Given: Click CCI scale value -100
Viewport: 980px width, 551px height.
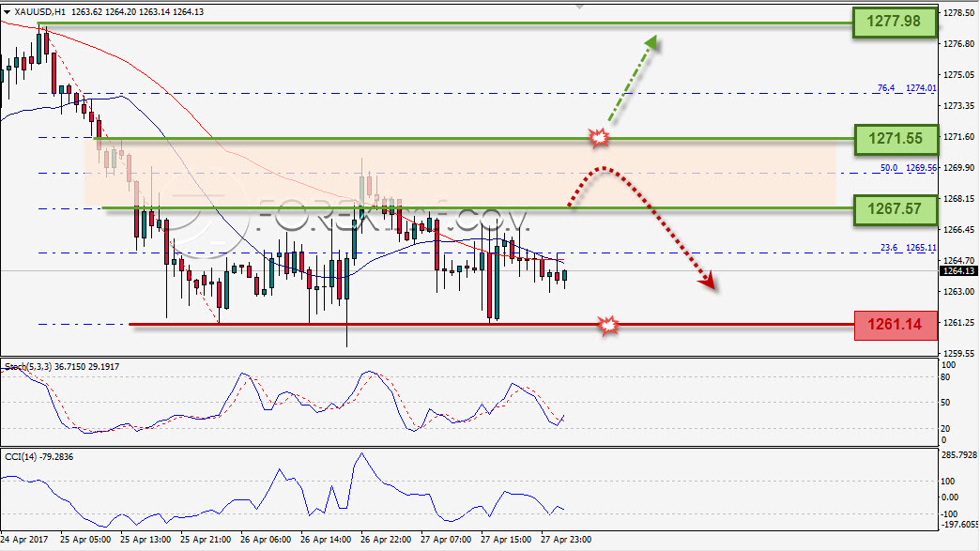Looking at the screenshot, I should coord(950,513).
